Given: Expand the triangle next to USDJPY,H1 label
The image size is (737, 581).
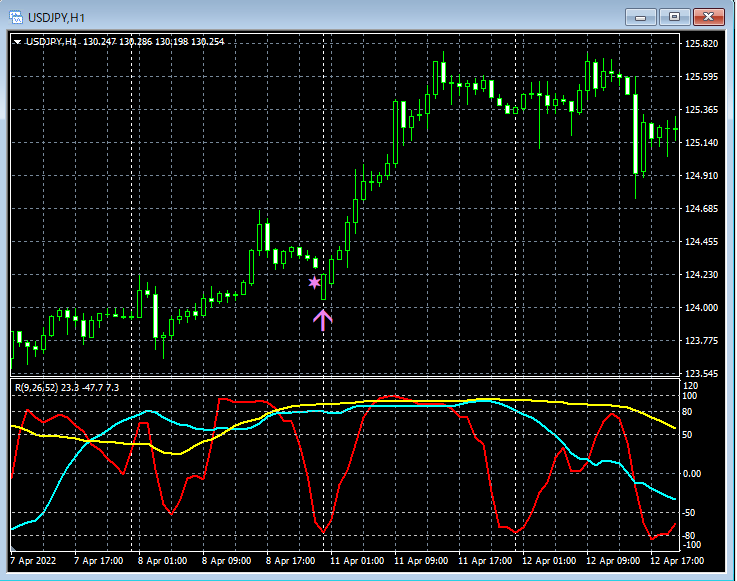Looking at the screenshot, I should pyautogui.click(x=17, y=42).
